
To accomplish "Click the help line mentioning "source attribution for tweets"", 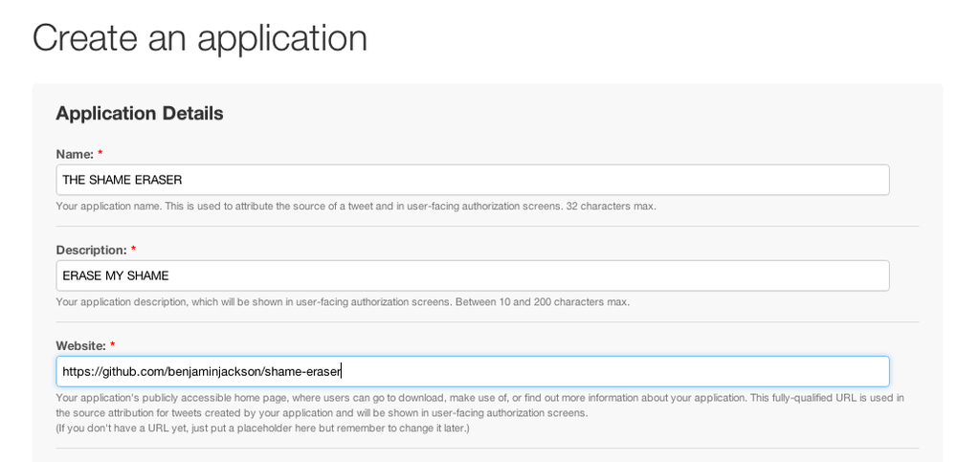I will click(322, 413).
